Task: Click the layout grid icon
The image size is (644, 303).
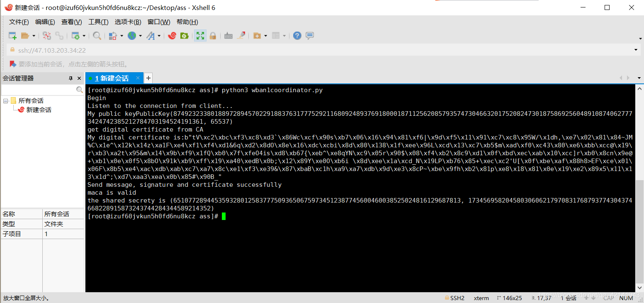Action: coord(276,36)
